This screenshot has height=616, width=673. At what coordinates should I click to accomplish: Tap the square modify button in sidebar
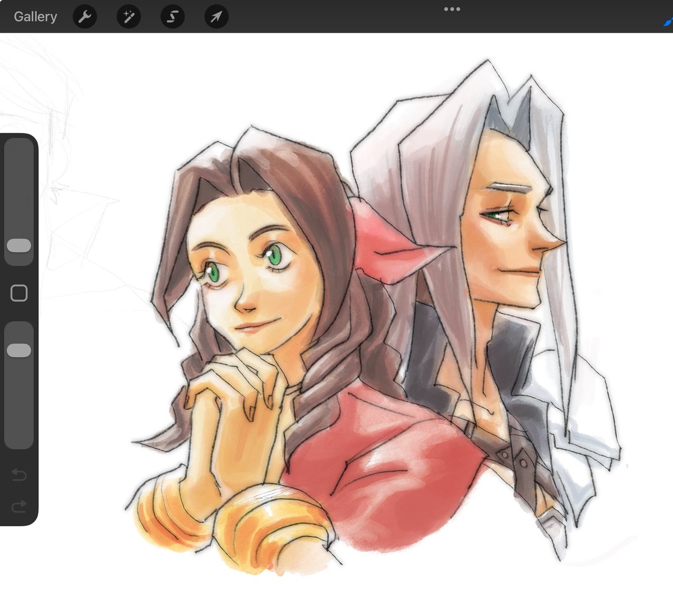tap(19, 293)
